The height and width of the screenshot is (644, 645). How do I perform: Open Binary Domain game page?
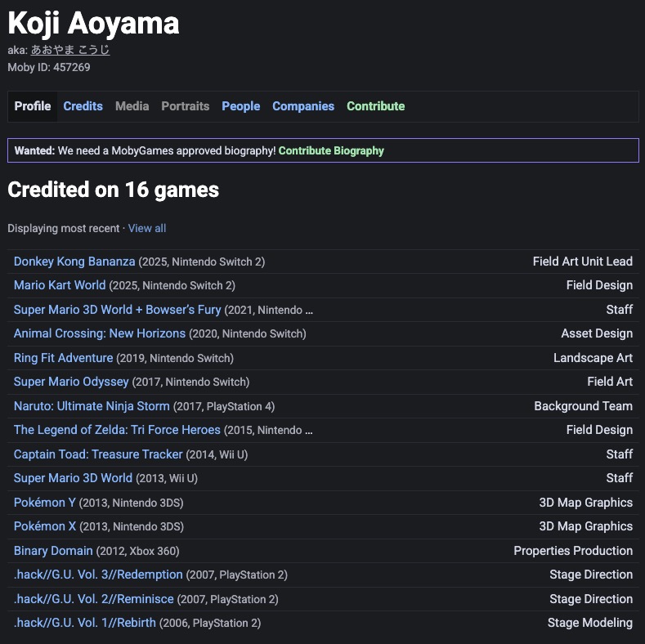tap(53, 551)
